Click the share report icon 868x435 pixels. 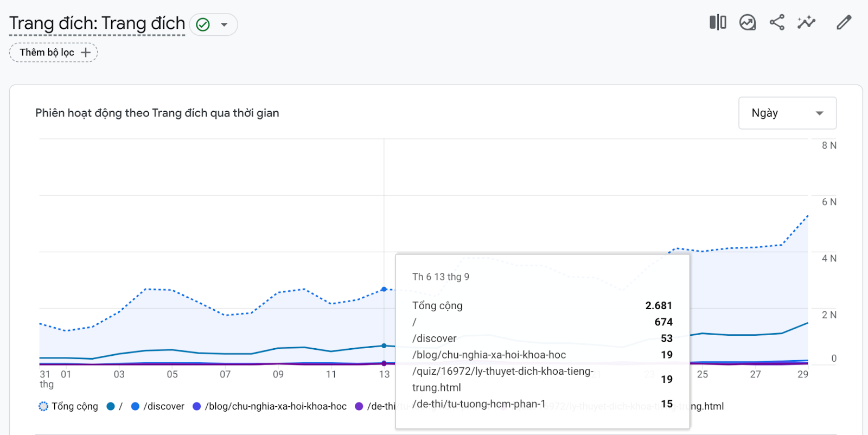[777, 22]
